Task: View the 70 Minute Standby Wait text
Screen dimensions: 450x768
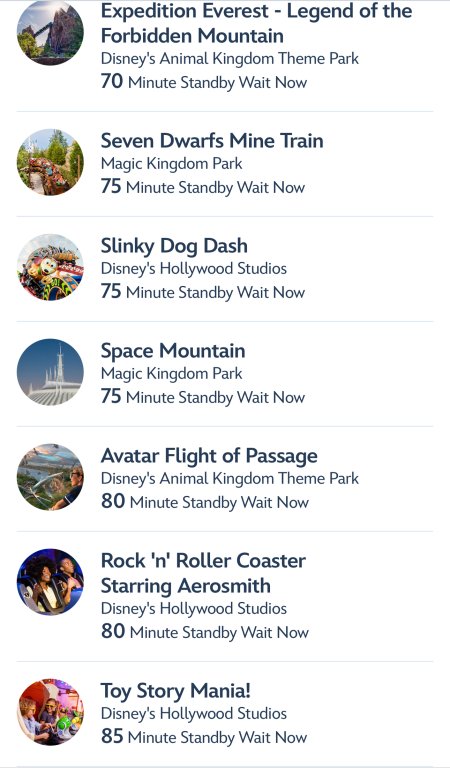Action: click(x=204, y=81)
